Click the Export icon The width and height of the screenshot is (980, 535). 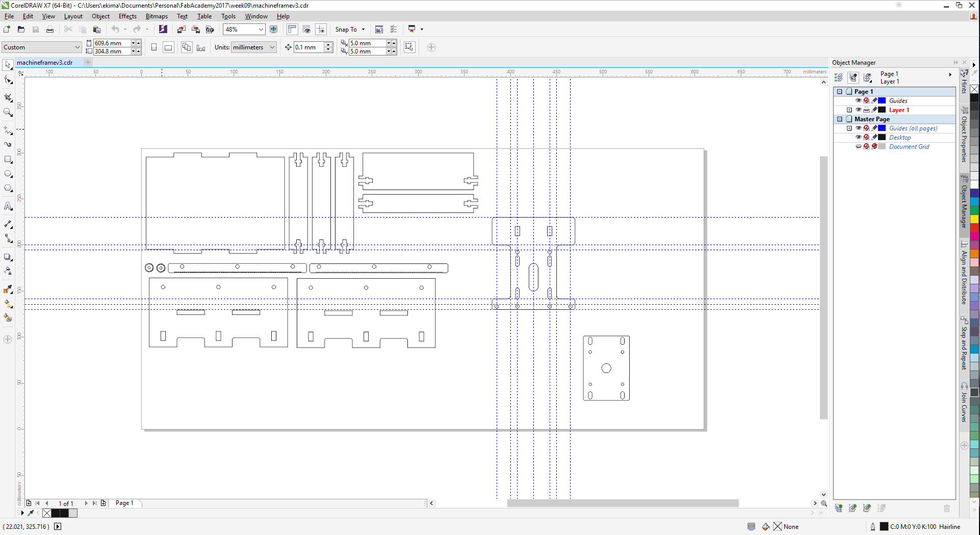pos(195,29)
